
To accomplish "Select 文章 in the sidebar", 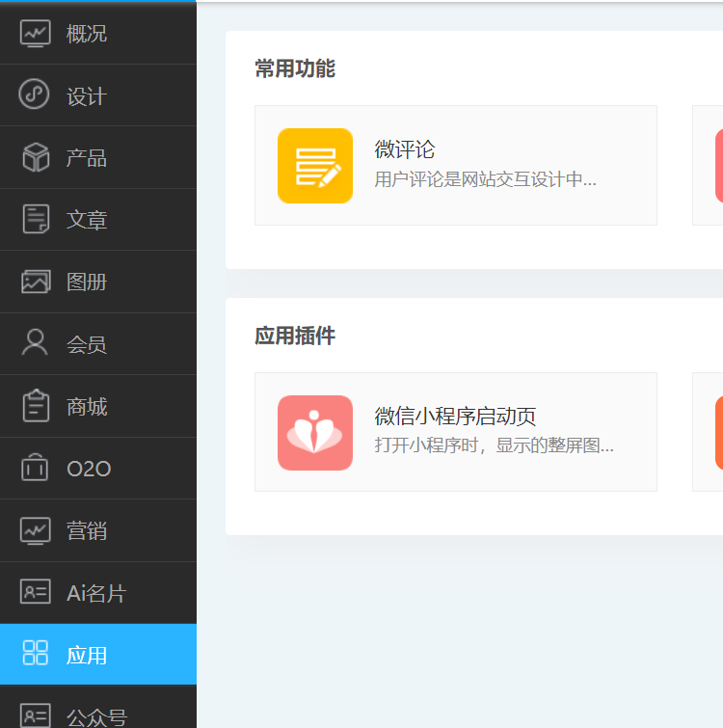I will coord(98,220).
